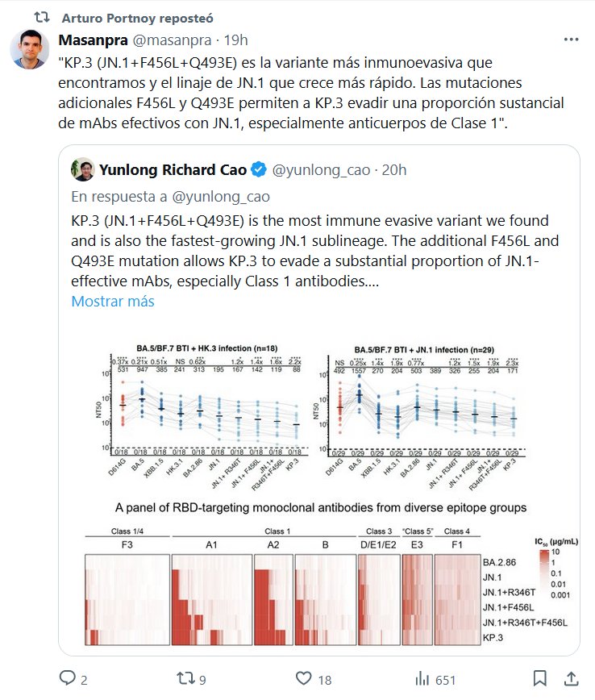Open the @masanpra handle link
595x700 pixels.
coord(172,40)
